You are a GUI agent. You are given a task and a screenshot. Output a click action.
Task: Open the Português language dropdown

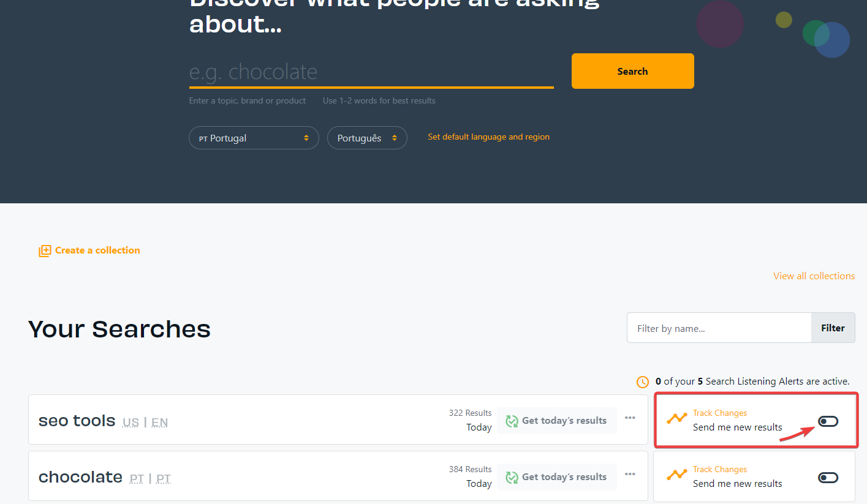click(x=367, y=138)
